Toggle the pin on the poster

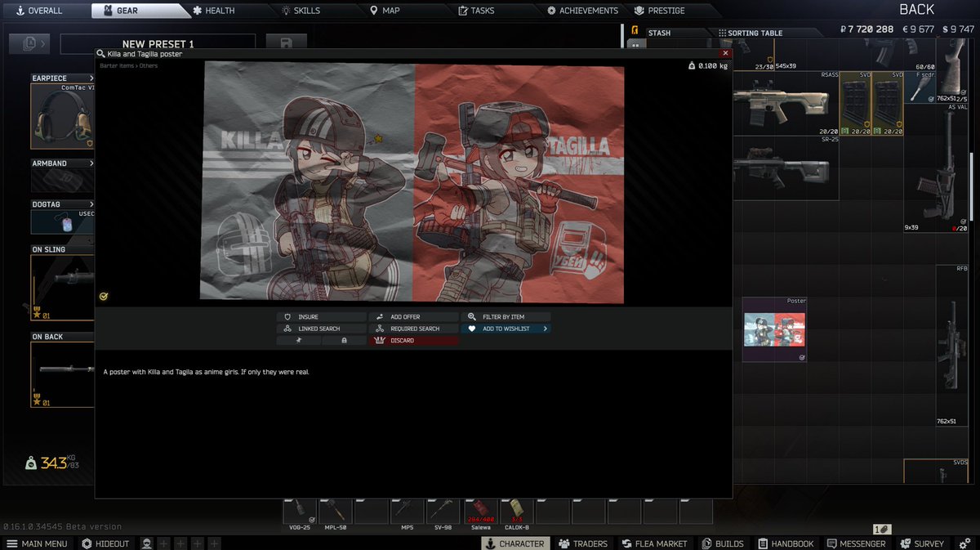pos(300,340)
